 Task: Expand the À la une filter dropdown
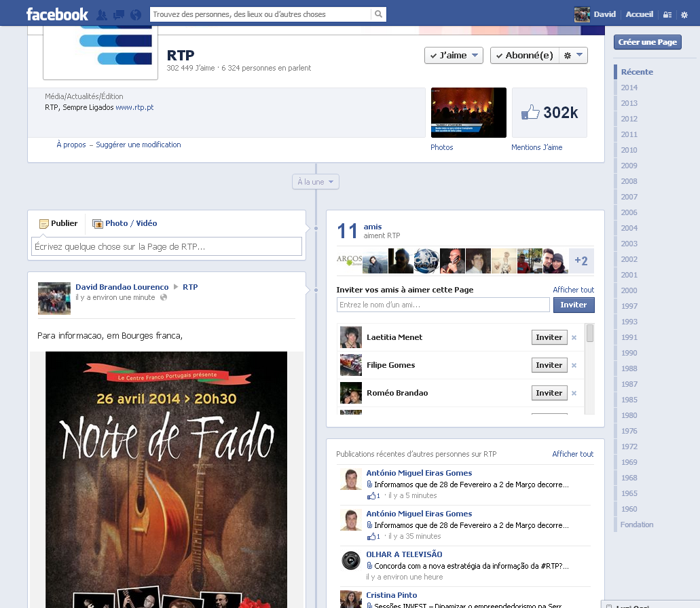click(x=316, y=182)
